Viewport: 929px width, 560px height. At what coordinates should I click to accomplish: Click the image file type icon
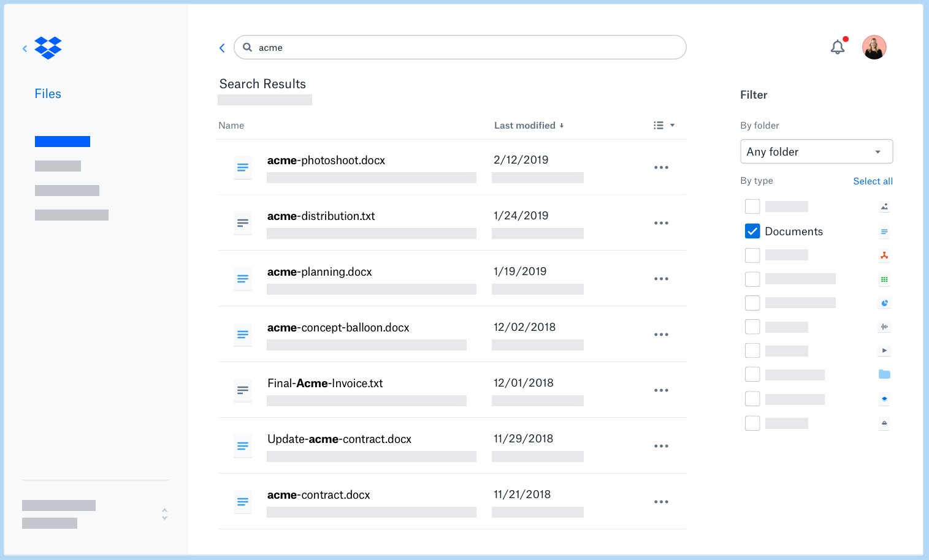pyautogui.click(x=884, y=206)
